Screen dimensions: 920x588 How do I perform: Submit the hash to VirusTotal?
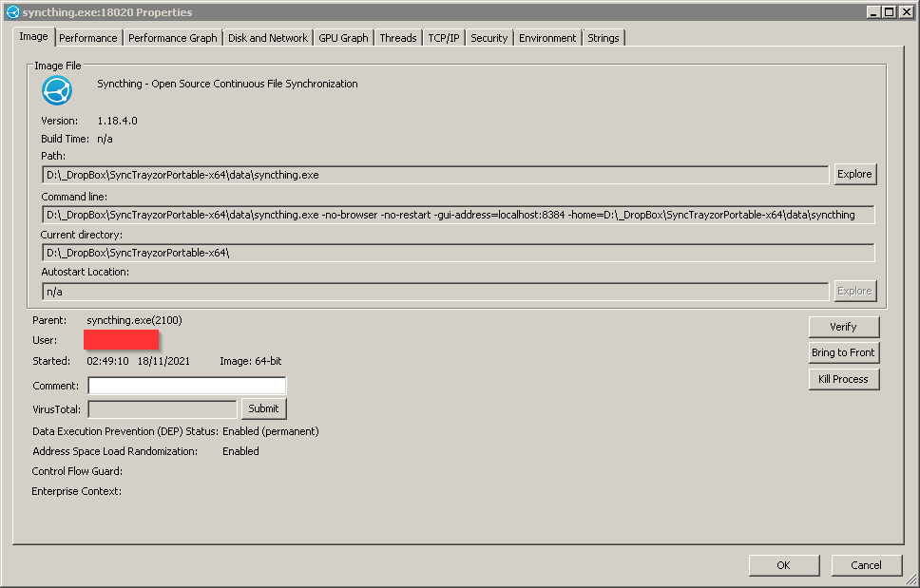point(263,408)
